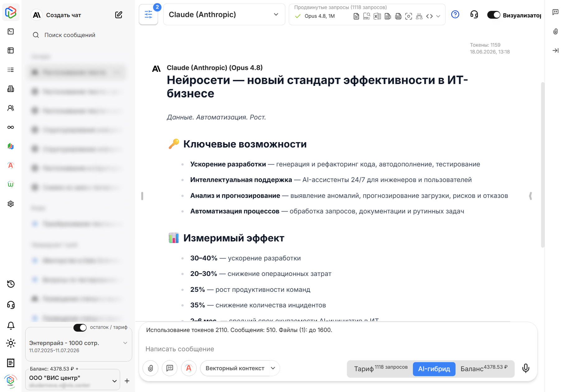Click the green W icon in sidebar
This screenshot has height=392, width=566.
pos(11,184)
